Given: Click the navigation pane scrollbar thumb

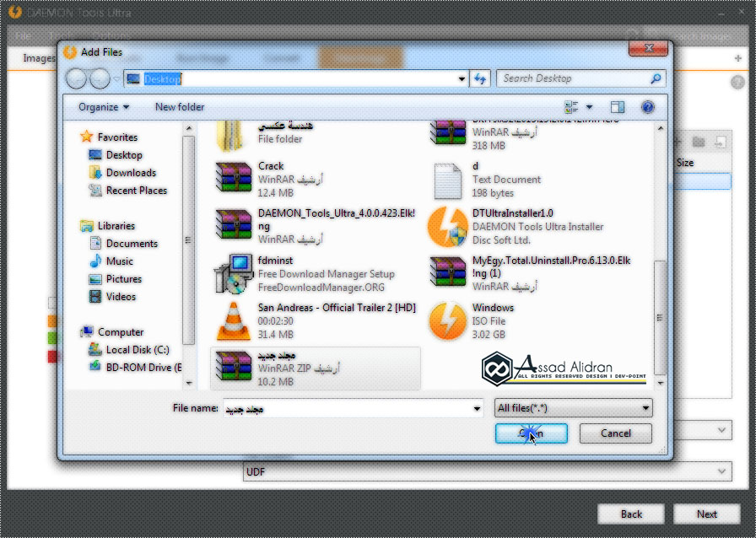Looking at the screenshot, I should tap(188, 240).
